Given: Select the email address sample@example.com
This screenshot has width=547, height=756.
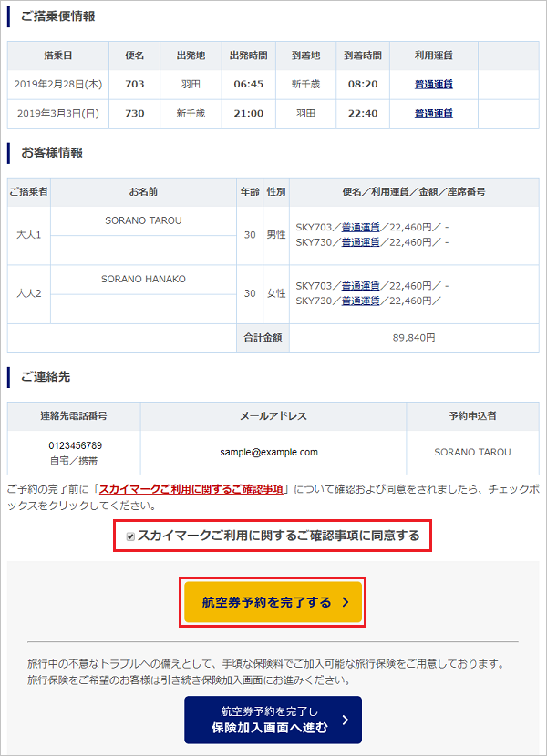Looking at the screenshot, I should [x=269, y=452].
